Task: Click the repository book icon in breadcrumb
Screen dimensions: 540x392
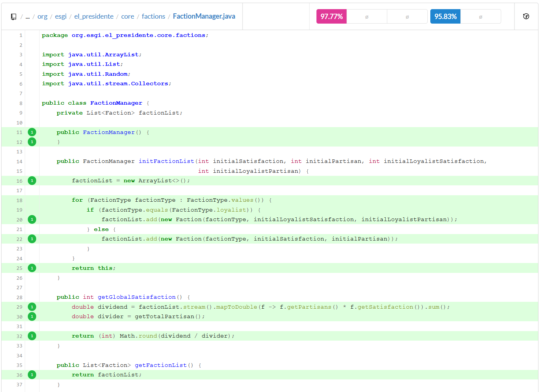Action: (14, 17)
